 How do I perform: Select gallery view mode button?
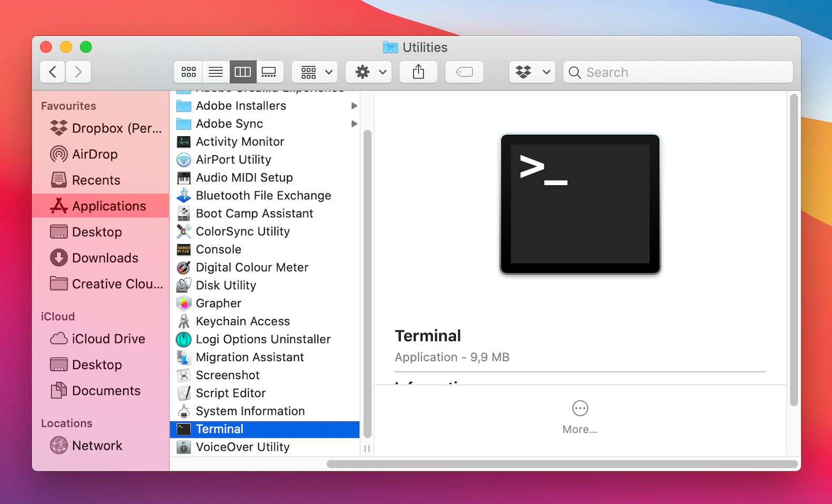tap(269, 72)
